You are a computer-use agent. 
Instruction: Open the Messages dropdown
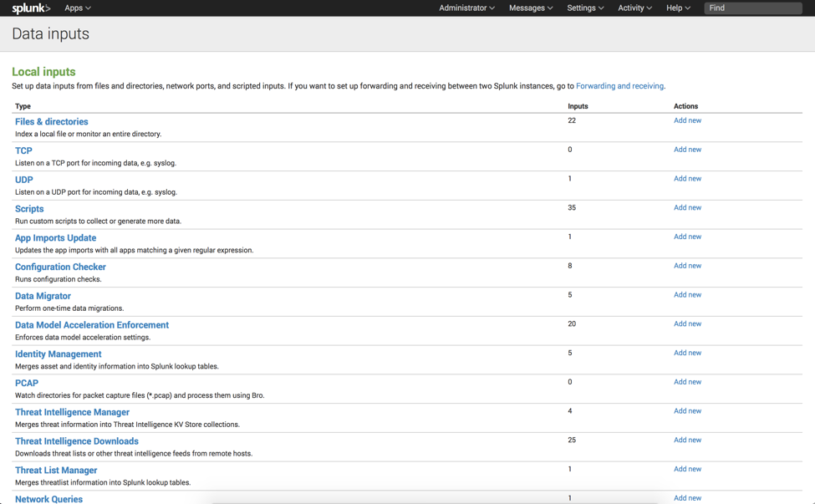point(531,8)
